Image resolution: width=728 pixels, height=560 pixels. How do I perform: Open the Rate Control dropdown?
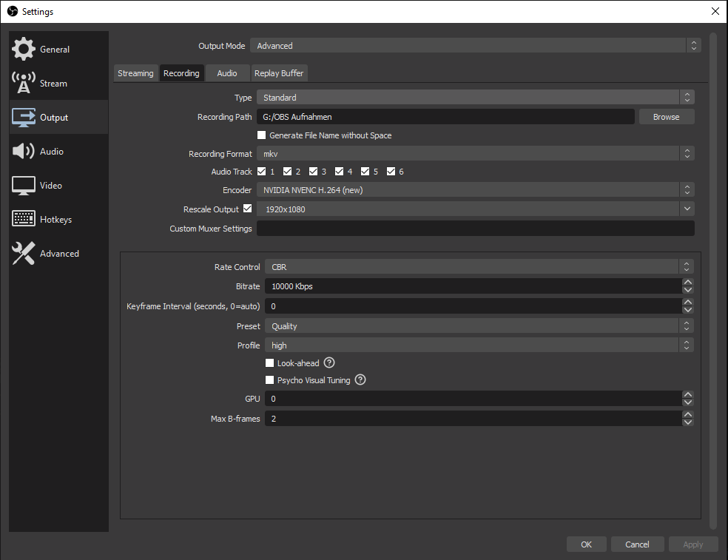tap(479, 266)
